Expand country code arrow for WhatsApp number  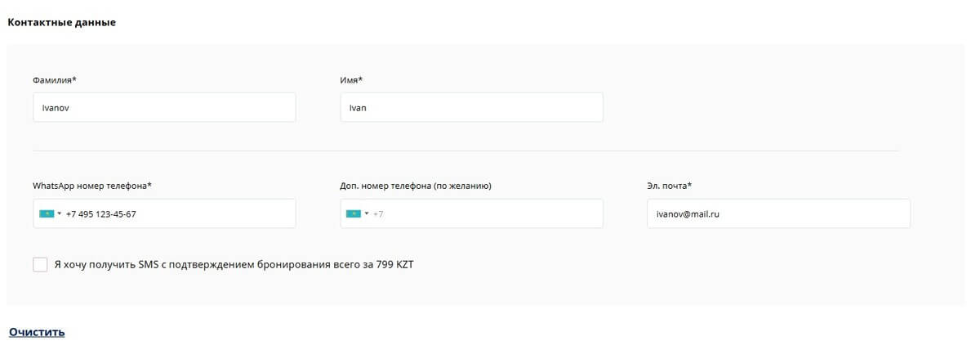pos(60,214)
